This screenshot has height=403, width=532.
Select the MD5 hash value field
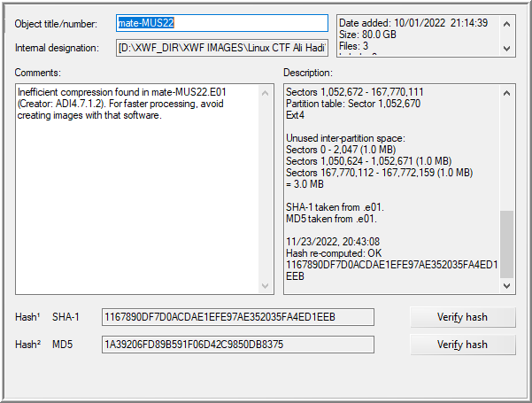click(x=238, y=345)
